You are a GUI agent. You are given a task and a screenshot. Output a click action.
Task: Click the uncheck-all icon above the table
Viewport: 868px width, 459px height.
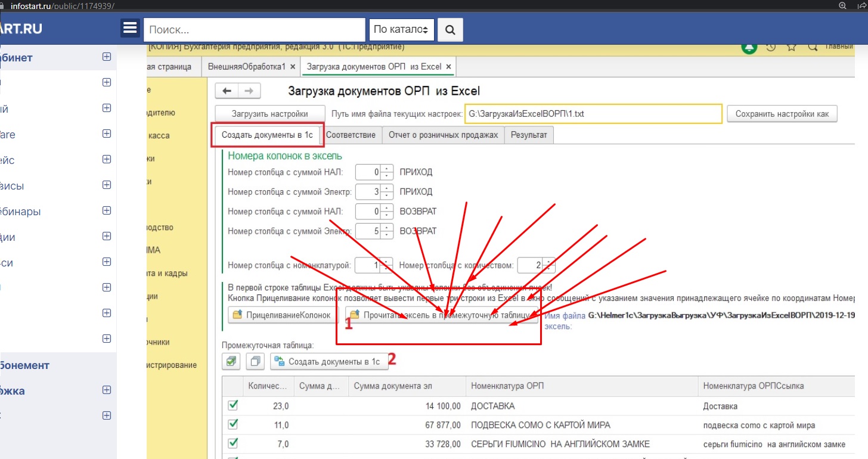point(255,361)
